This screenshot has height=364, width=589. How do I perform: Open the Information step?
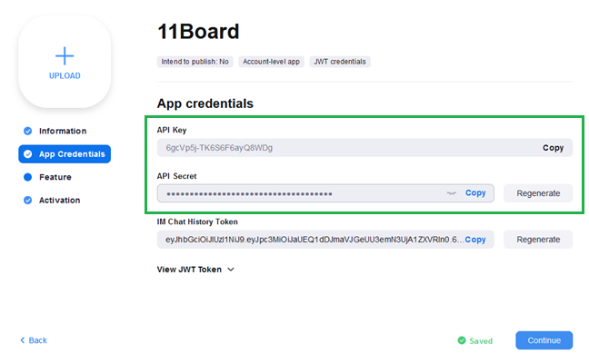62,131
